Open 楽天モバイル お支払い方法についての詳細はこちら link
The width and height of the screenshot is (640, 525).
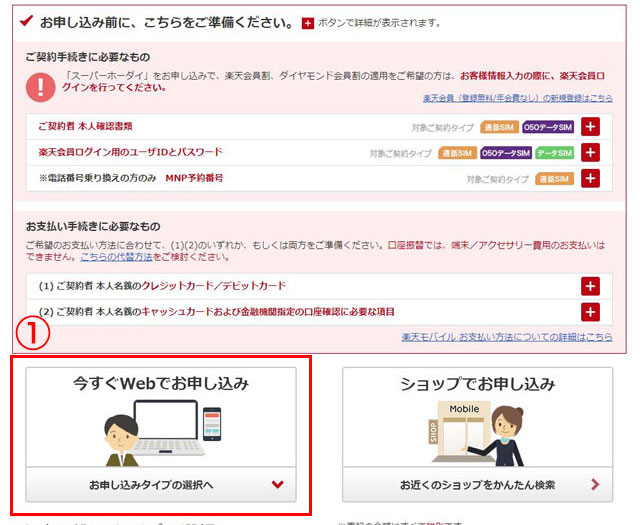tap(507, 337)
